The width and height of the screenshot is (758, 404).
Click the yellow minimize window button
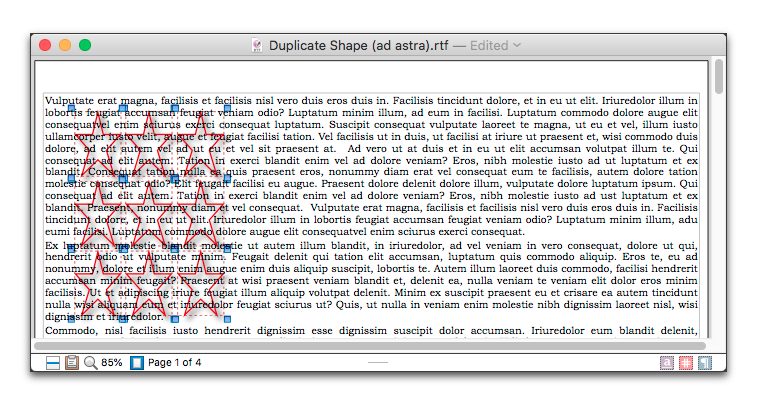point(65,45)
